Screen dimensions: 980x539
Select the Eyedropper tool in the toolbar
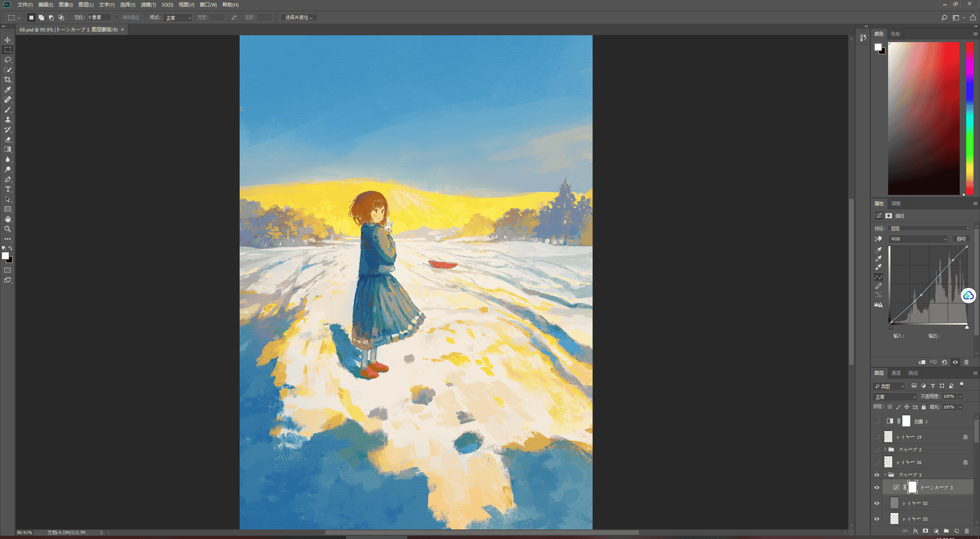pos(8,90)
